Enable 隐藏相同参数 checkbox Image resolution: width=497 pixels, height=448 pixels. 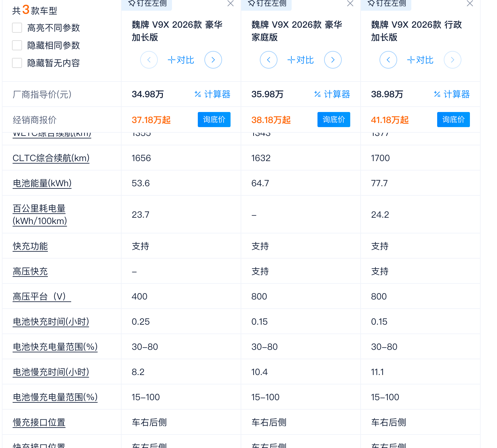click(17, 45)
